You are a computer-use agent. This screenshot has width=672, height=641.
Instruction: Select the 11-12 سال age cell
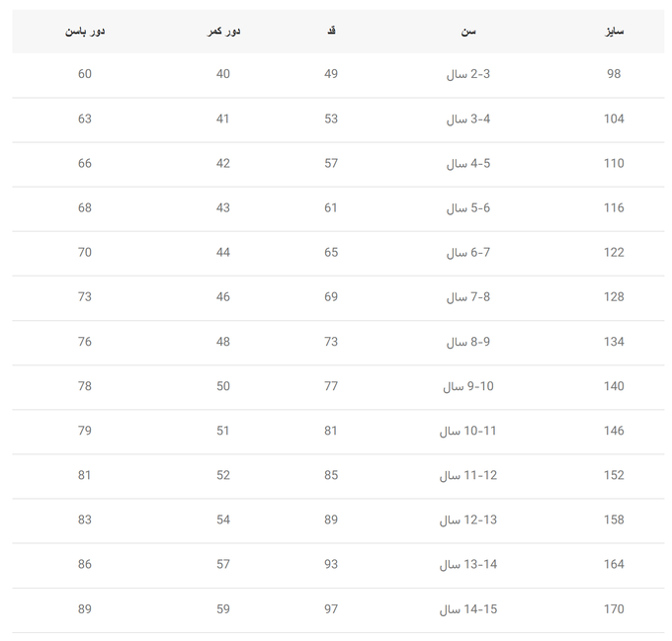coord(468,475)
